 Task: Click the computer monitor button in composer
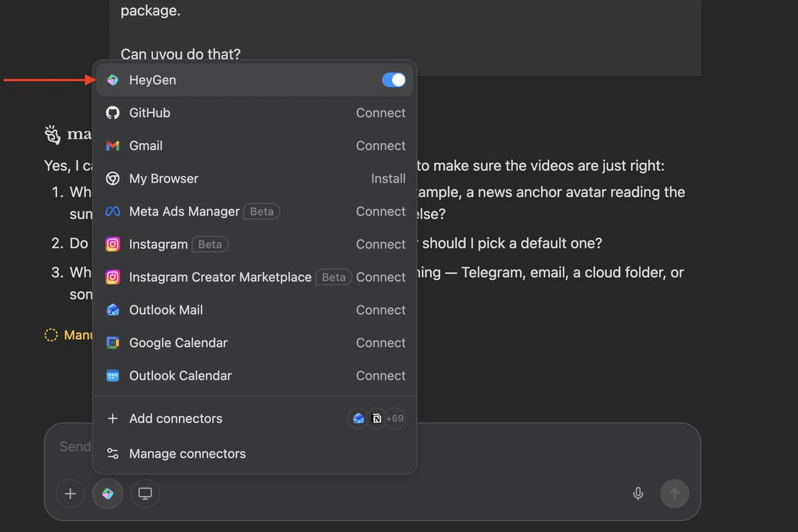145,494
